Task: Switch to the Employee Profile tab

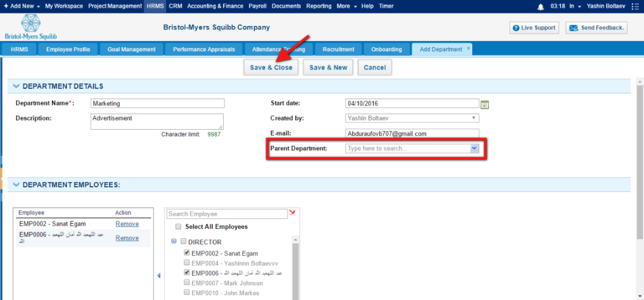Action: click(x=68, y=50)
